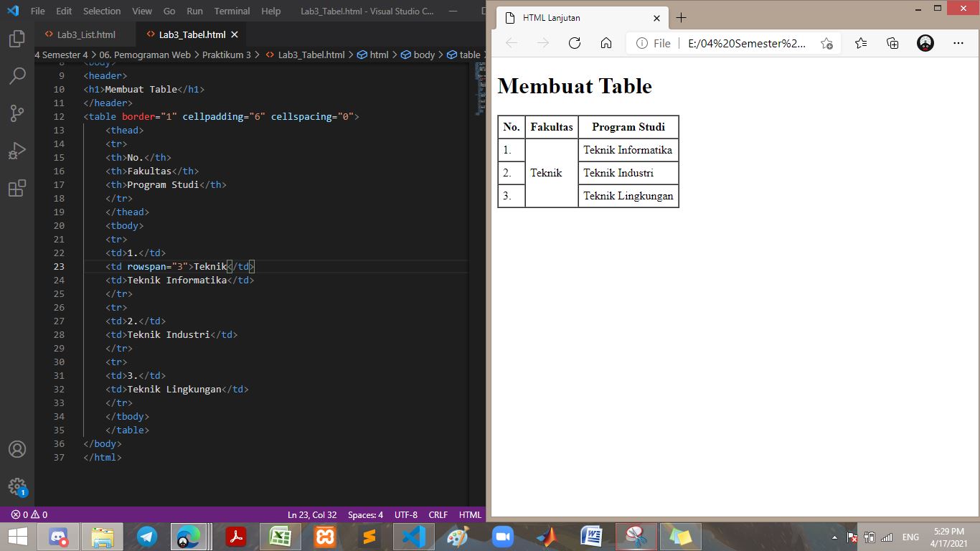The height and width of the screenshot is (551, 980).
Task: Open Collections in Edge toolbar
Action: pos(892,43)
